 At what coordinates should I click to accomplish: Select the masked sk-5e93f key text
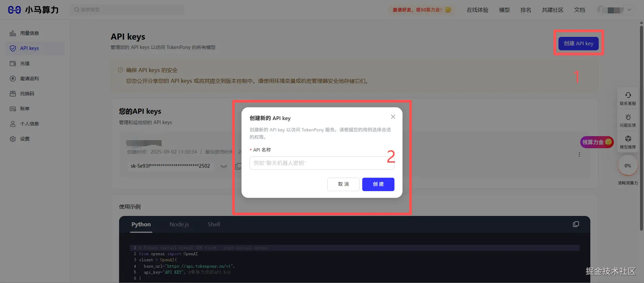[x=170, y=166]
